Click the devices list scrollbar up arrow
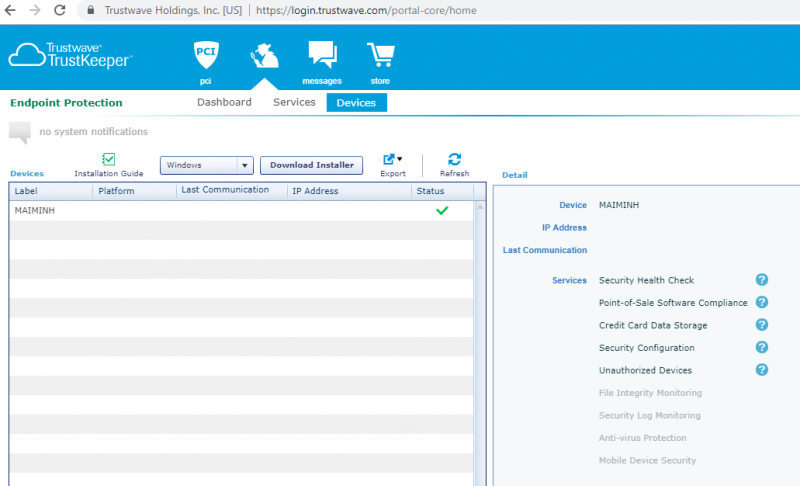Screen dimensions: 800x486 pyautogui.click(x=480, y=207)
